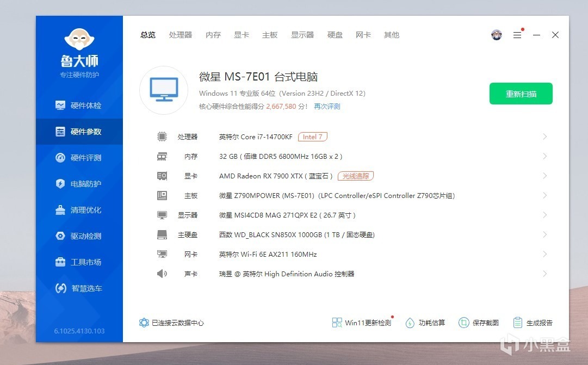Click 生成报告 to generate report
The height and width of the screenshot is (365, 588).
533,323
